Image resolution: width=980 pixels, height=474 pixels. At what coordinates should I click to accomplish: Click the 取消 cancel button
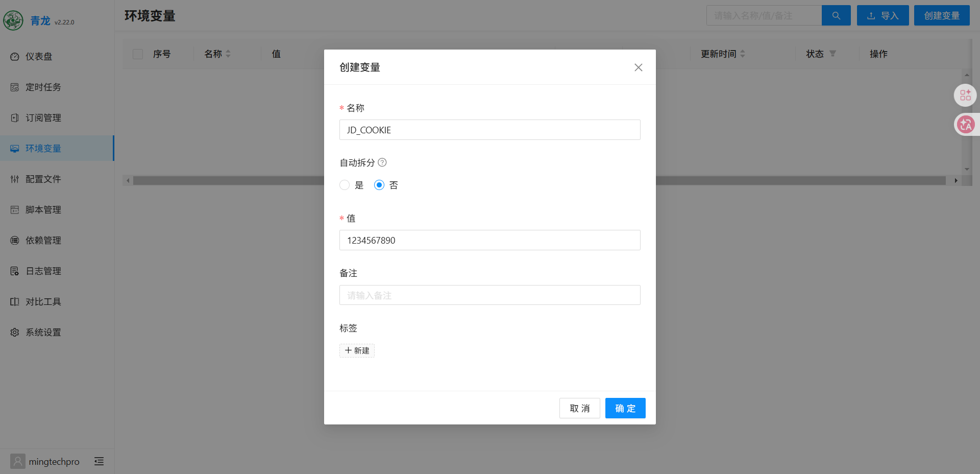coord(580,408)
